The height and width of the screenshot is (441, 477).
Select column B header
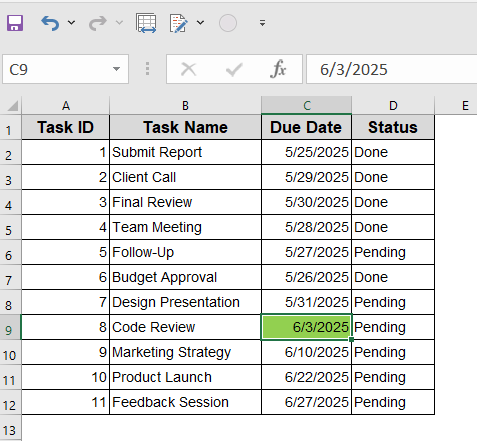pyautogui.click(x=185, y=105)
